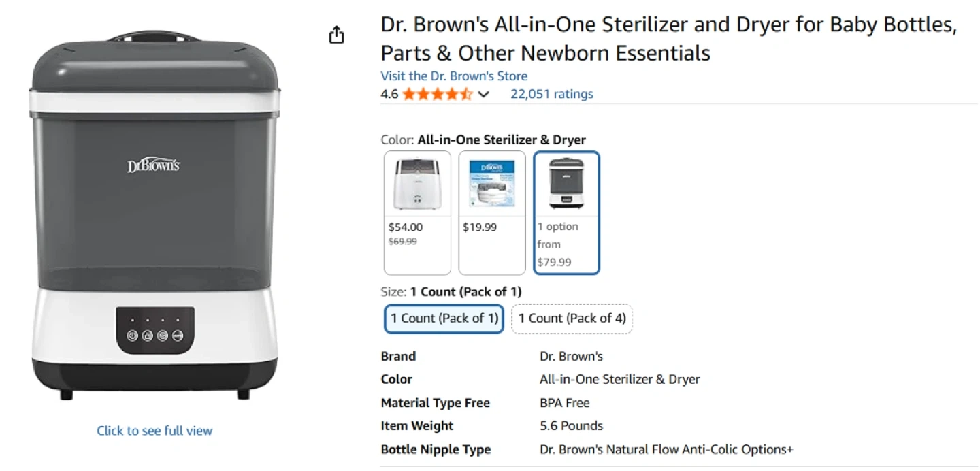980x471 pixels.
Task: Open the 22,051 ratings link
Action: click(x=552, y=94)
